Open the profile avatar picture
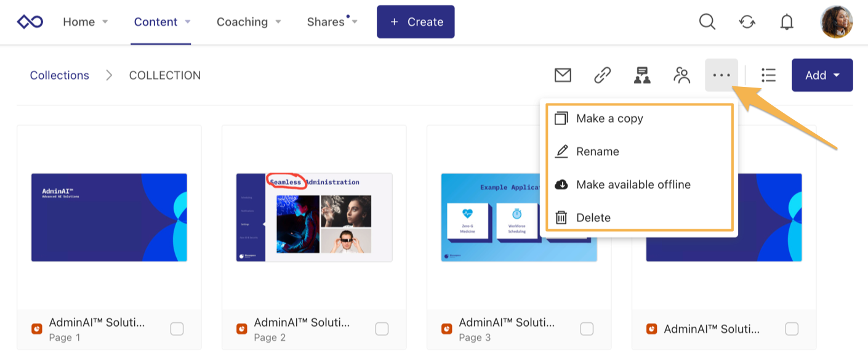The image size is (868, 363). click(837, 22)
